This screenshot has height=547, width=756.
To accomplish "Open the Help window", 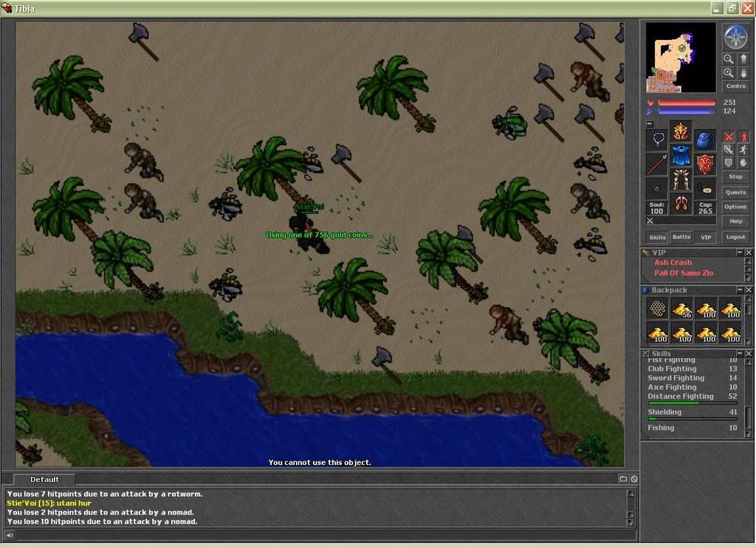I will (736, 221).
